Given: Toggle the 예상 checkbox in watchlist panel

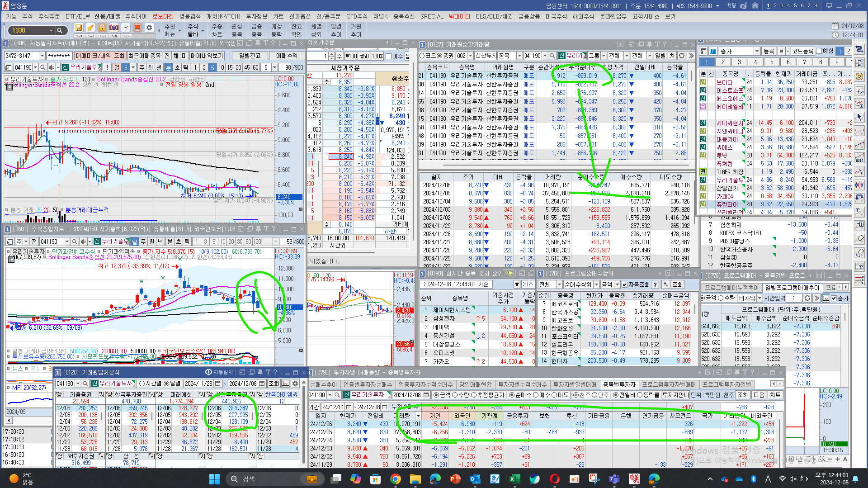Looking at the screenshot, I should (x=819, y=51).
